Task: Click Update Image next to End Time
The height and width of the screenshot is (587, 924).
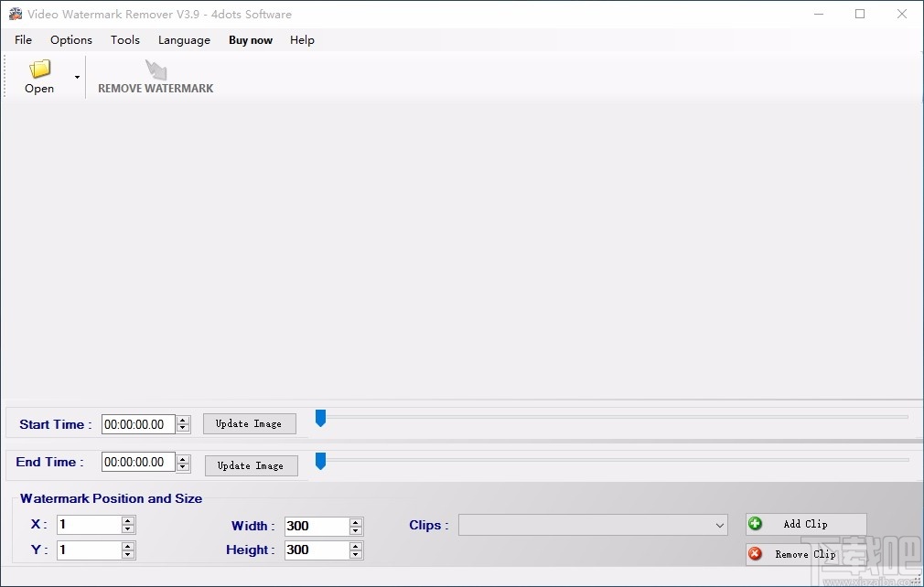Action: point(251,465)
